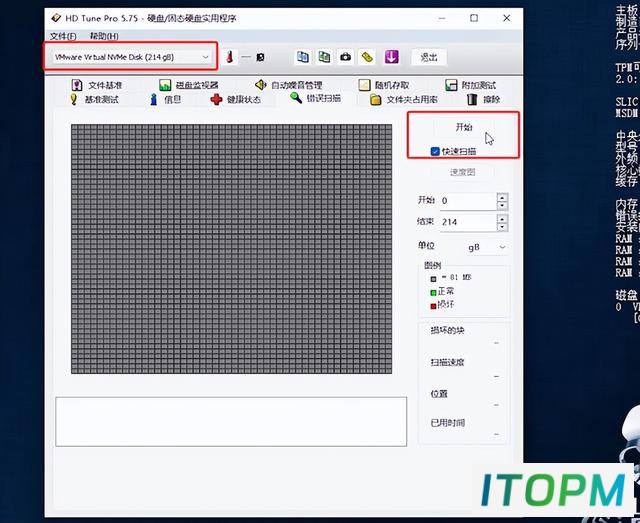640x523 pixels.
Task: Click the 速度图 speed map button
Action: point(462,172)
